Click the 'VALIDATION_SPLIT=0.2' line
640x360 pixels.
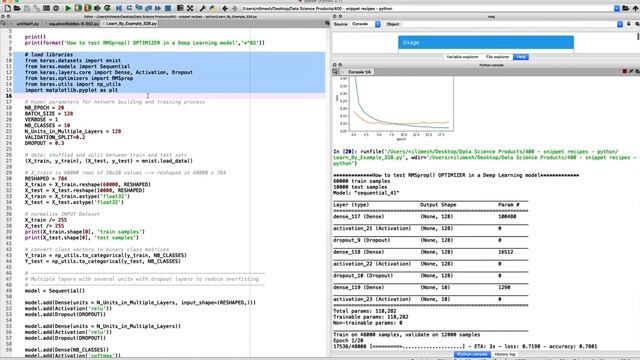55,137
